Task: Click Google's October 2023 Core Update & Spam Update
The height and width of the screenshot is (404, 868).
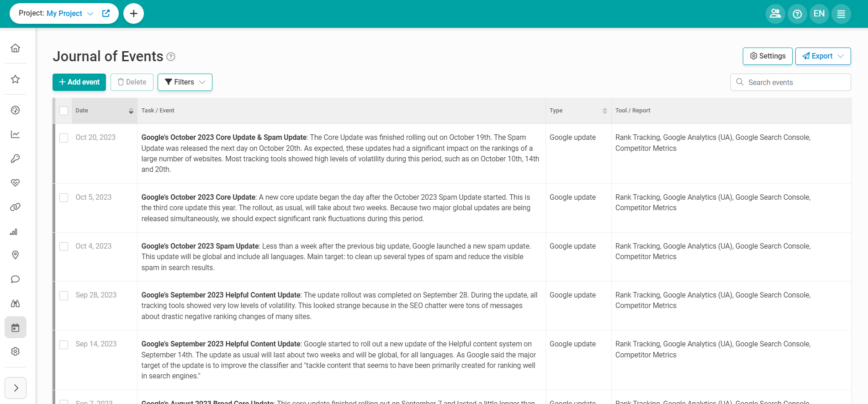Action: pyautogui.click(x=224, y=137)
